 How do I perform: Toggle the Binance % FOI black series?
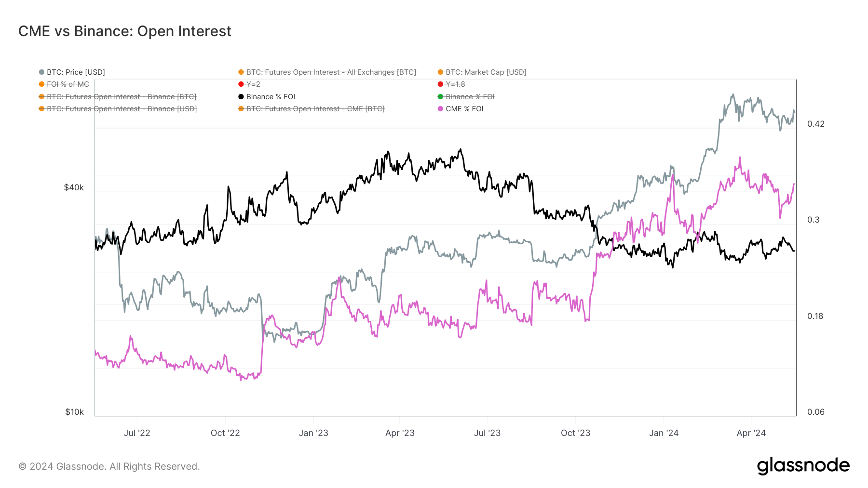[271, 97]
